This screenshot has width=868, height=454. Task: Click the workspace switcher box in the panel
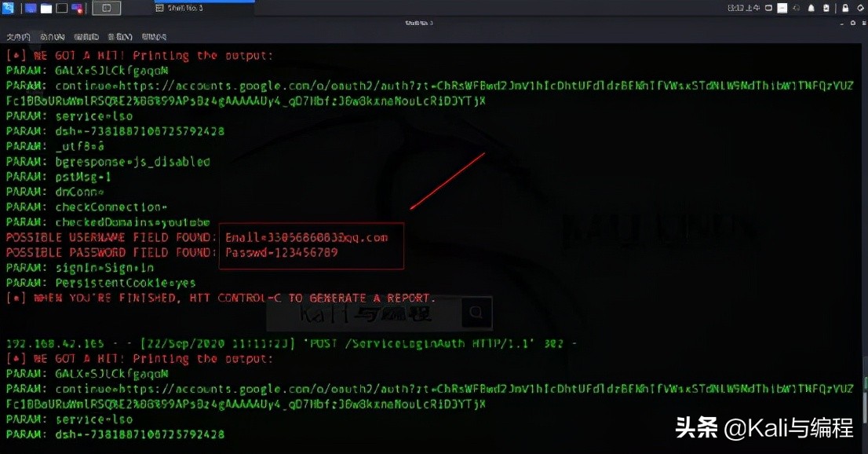click(106, 9)
